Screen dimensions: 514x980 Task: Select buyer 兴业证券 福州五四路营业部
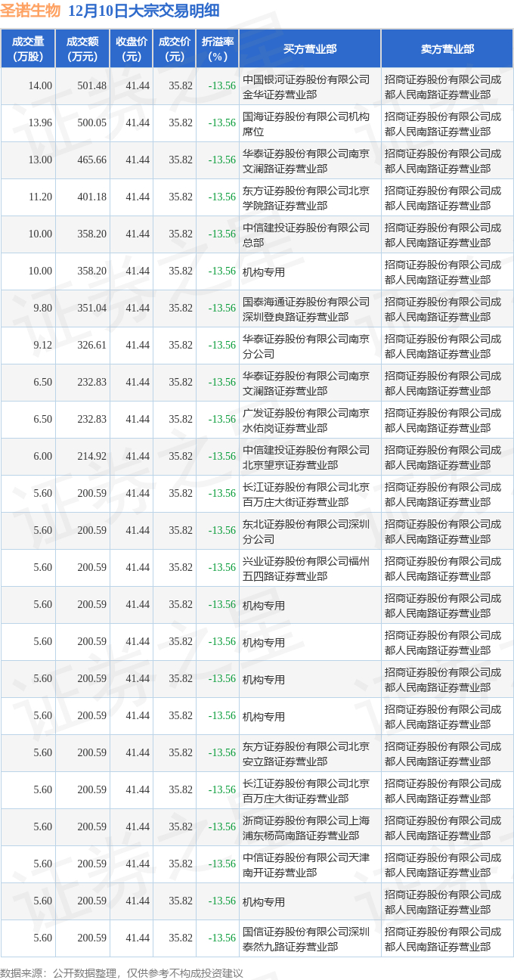pyautogui.click(x=306, y=568)
